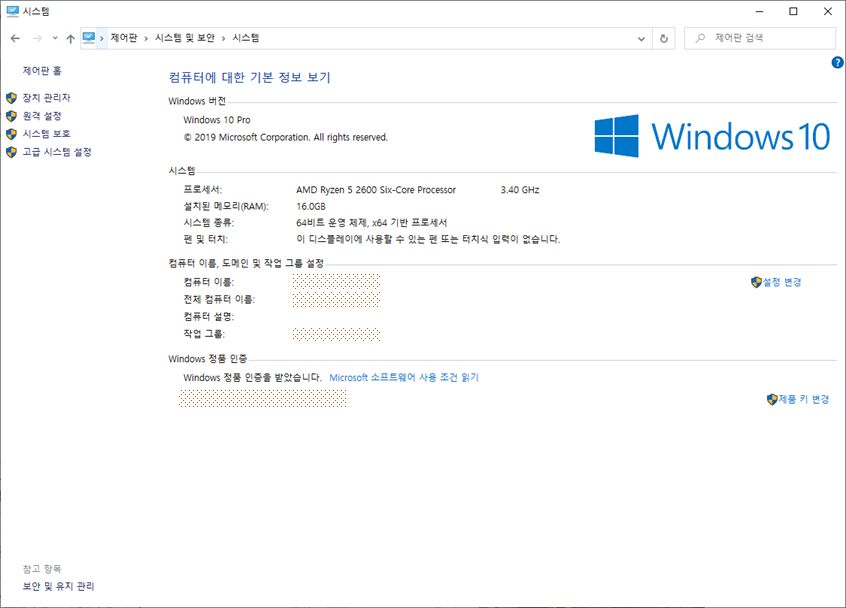
Task: Click the Windows 10 Pro edition text
Action: click(x=217, y=120)
